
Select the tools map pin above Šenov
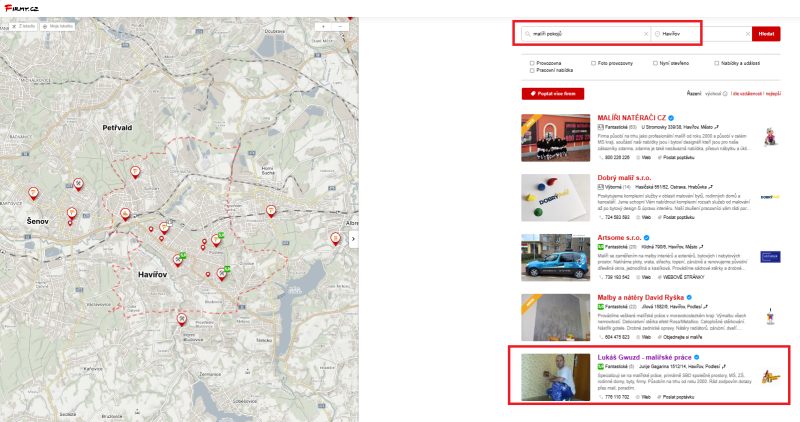(78, 184)
